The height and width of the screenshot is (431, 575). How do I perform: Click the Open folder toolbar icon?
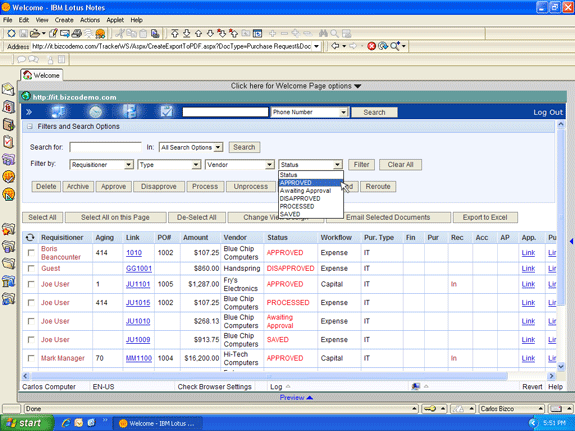pos(34,34)
